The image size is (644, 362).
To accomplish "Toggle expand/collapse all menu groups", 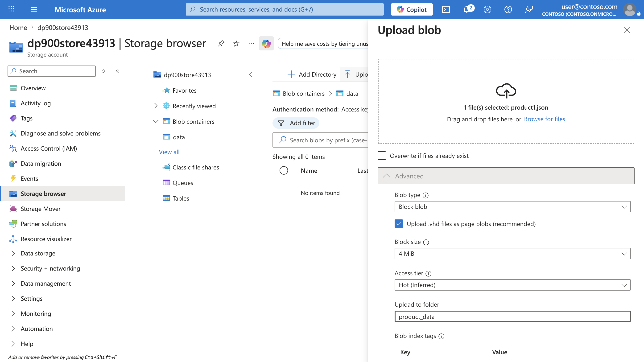I will (103, 71).
